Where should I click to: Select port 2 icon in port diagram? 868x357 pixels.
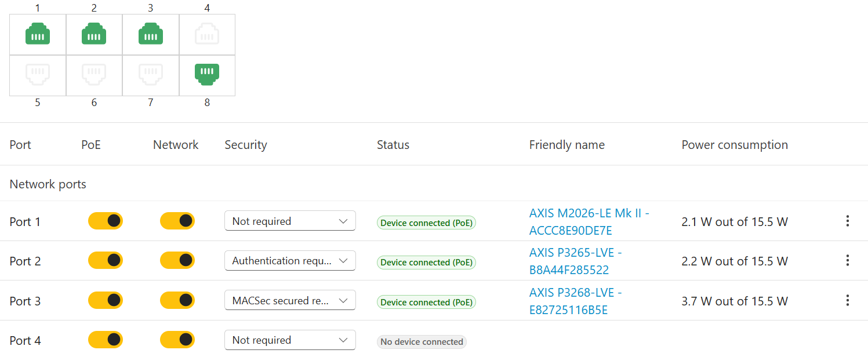pos(94,34)
